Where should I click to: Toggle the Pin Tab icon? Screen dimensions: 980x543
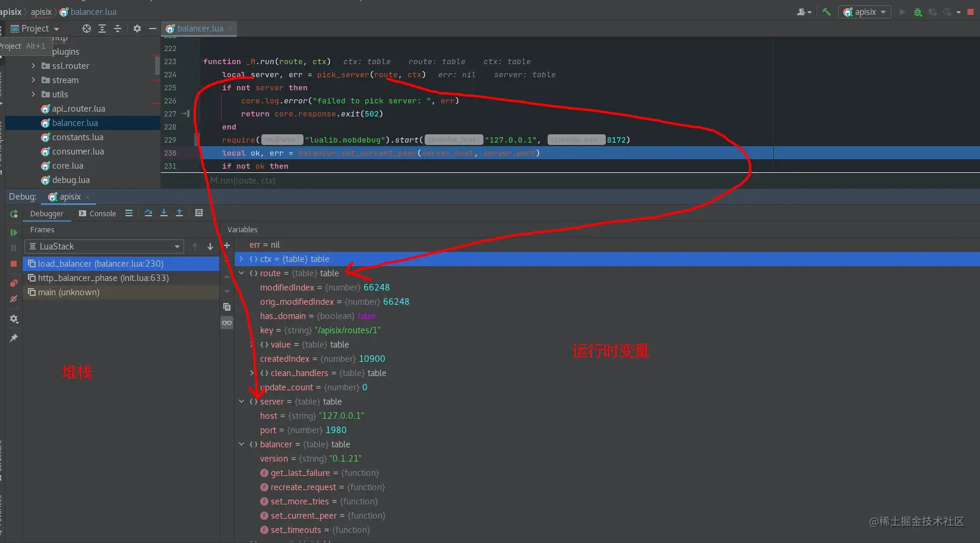(x=14, y=338)
